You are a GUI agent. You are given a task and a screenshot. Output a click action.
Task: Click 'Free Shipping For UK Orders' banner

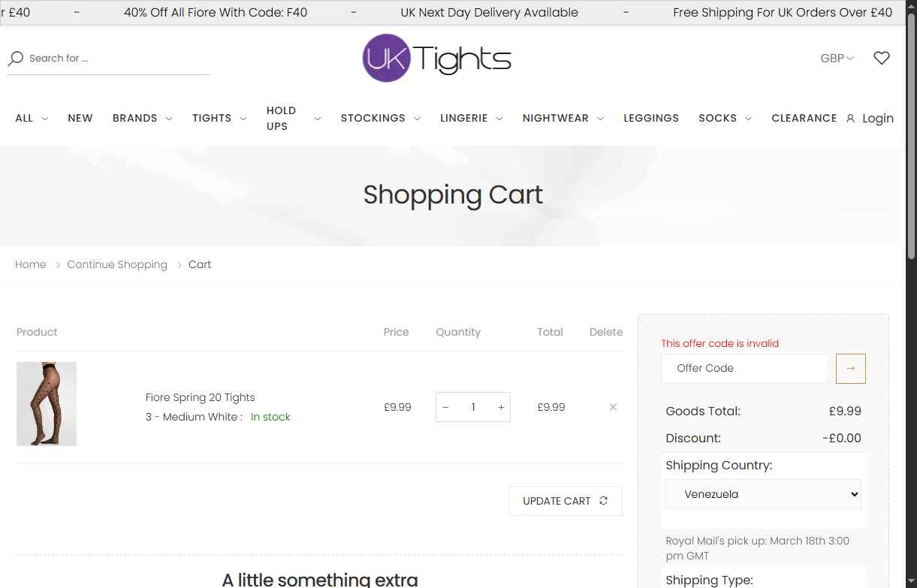tap(783, 13)
